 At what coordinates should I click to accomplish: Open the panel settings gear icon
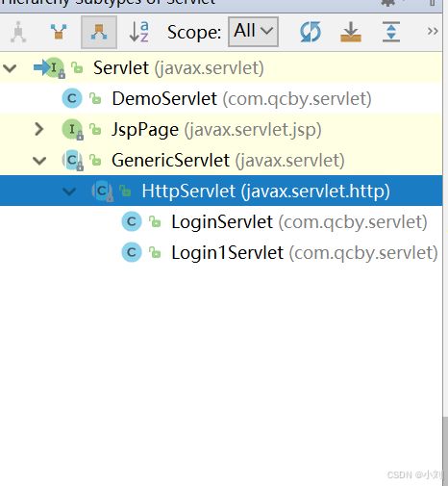tap(387, 3)
